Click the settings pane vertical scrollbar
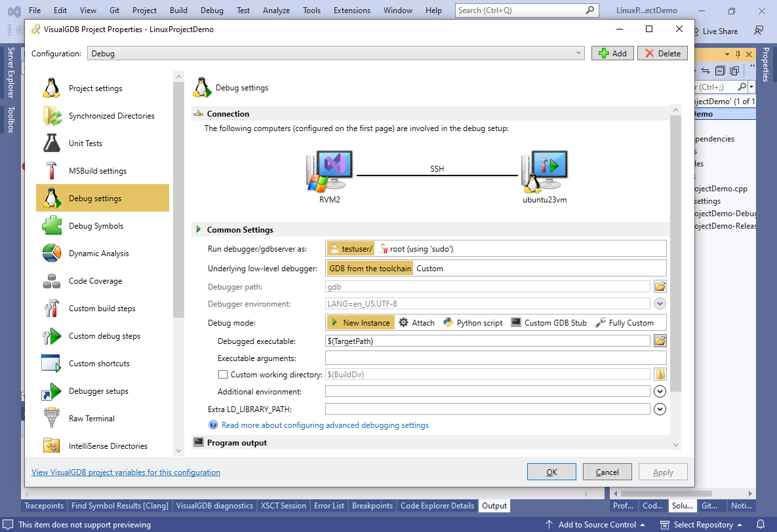Image resolution: width=777 pixels, height=532 pixels. click(x=675, y=253)
